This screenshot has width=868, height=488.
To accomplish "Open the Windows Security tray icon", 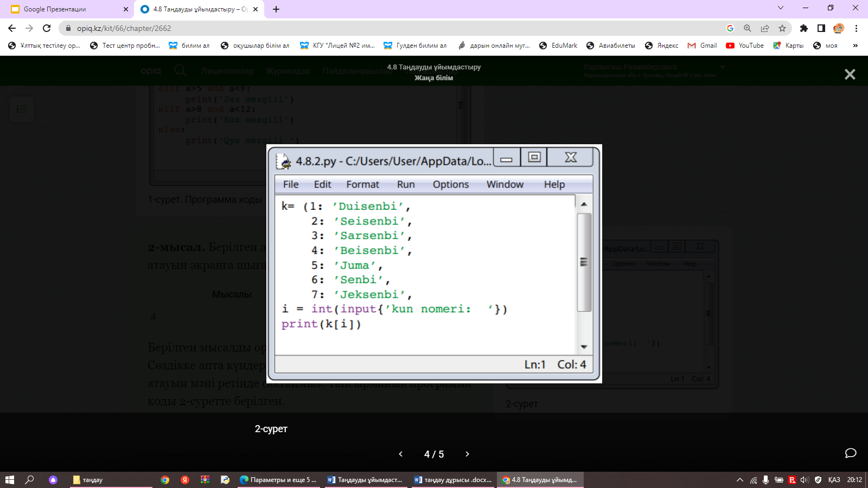I will pyautogui.click(x=818, y=480).
